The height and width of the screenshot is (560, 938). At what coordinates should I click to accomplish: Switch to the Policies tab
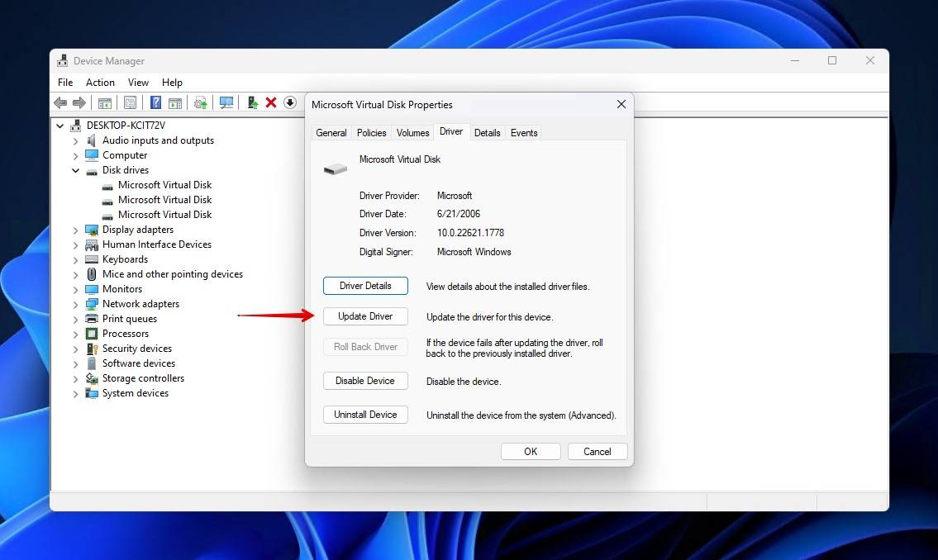(x=372, y=133)
